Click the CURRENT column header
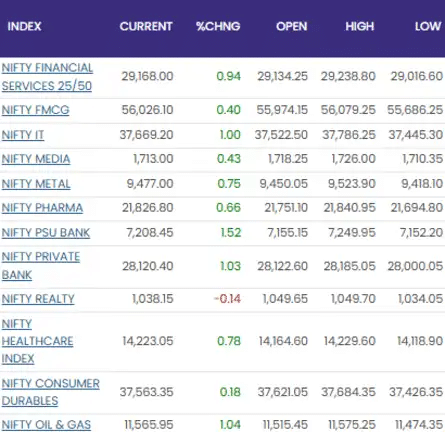This screenshot has height=432, width=445. [x=146, y=26]
